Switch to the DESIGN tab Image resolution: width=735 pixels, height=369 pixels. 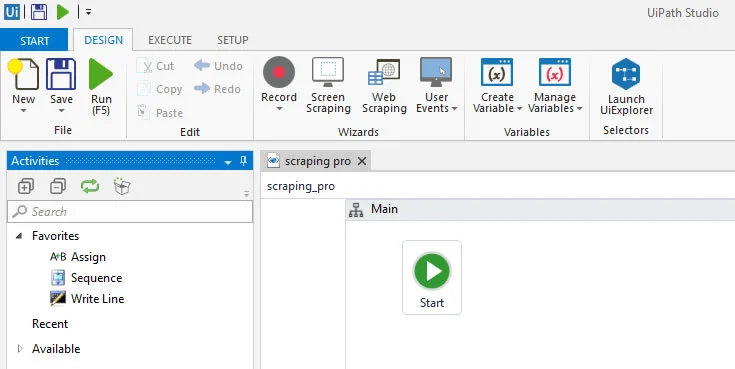click(104, 40)
